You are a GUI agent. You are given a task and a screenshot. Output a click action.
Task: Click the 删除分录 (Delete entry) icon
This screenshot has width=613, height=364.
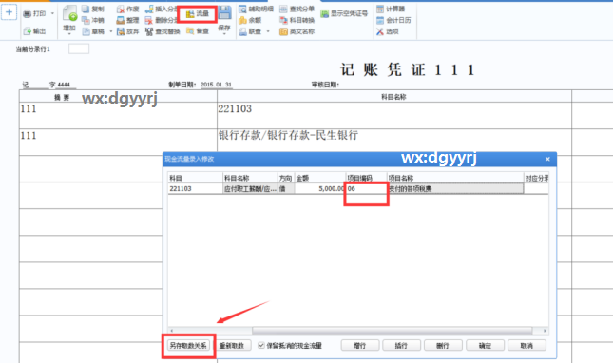tap(149, 20)
